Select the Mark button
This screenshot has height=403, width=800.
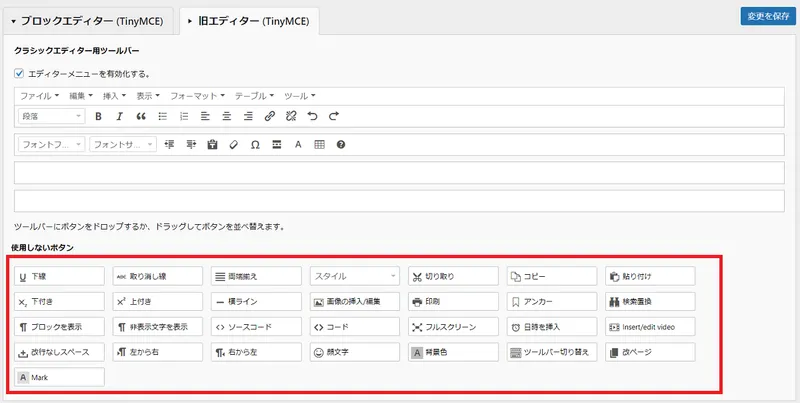point(59,377)
